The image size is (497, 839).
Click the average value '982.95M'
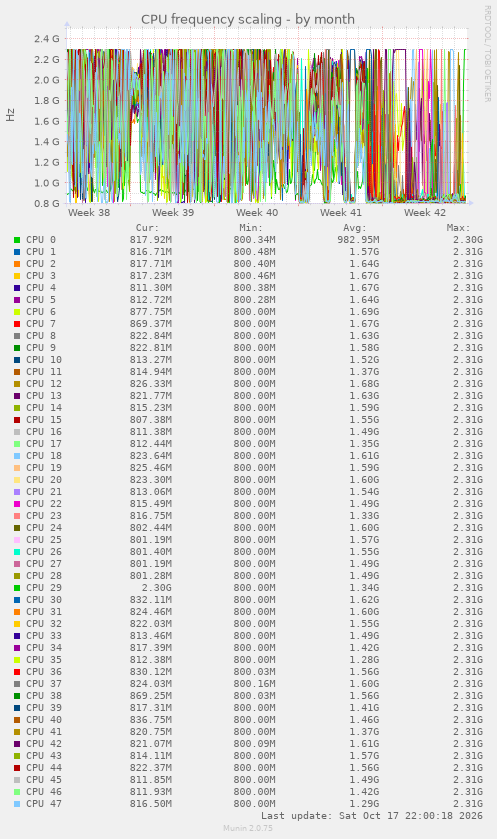(358, 240)
